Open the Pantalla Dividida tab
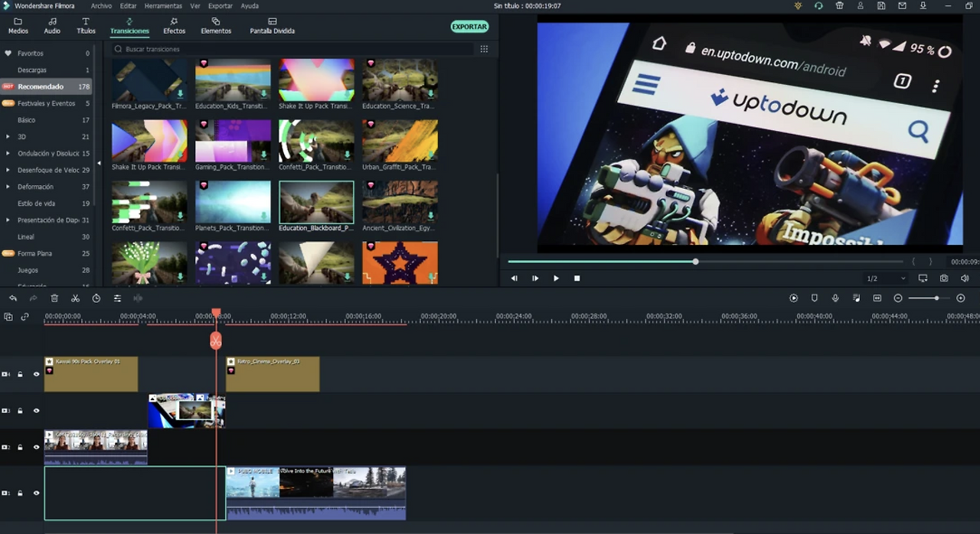Screen dimensions: 980x534 [x=272, y=26]
